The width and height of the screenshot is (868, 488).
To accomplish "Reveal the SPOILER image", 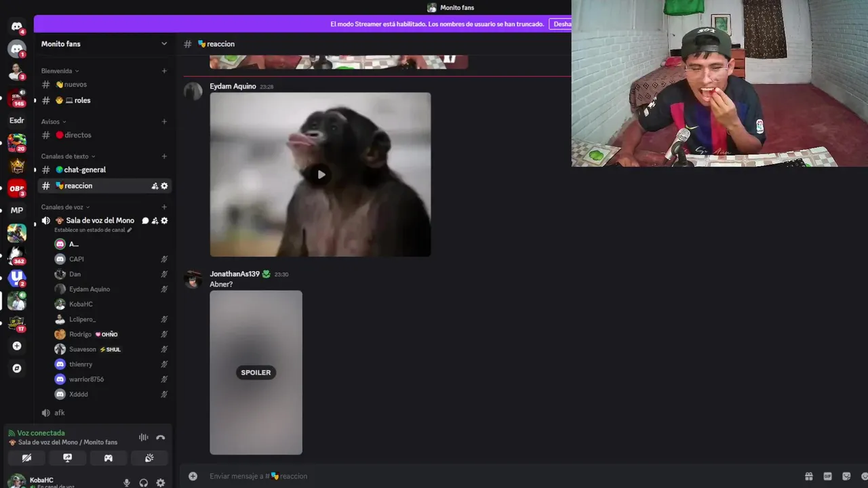I will click(x=256, y=372).
